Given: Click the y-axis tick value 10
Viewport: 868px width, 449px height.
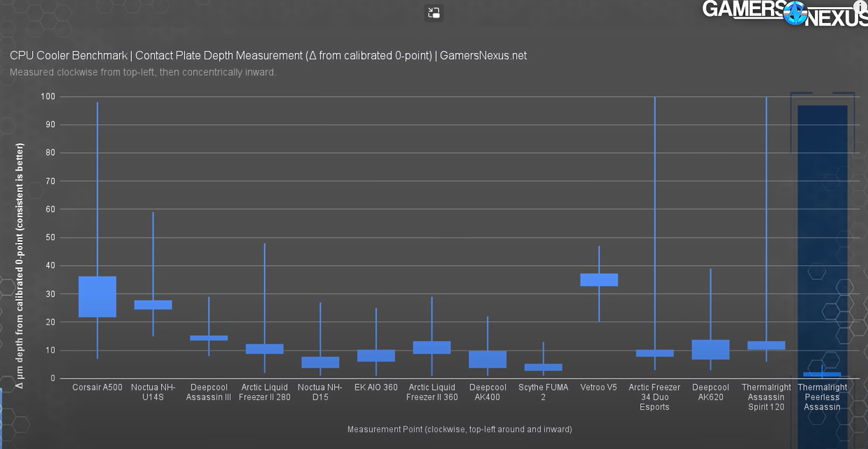Looking at the screenshot, I should (x=50, y=351).
